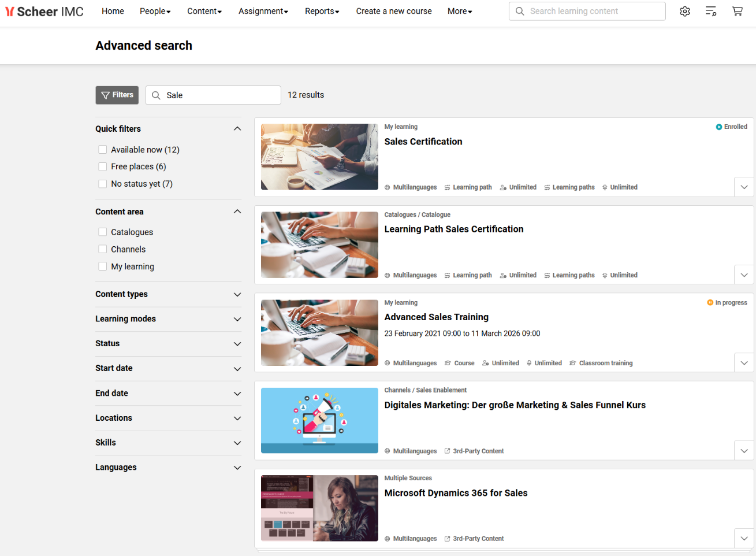Click the Search learning content field

coord(595,11)
